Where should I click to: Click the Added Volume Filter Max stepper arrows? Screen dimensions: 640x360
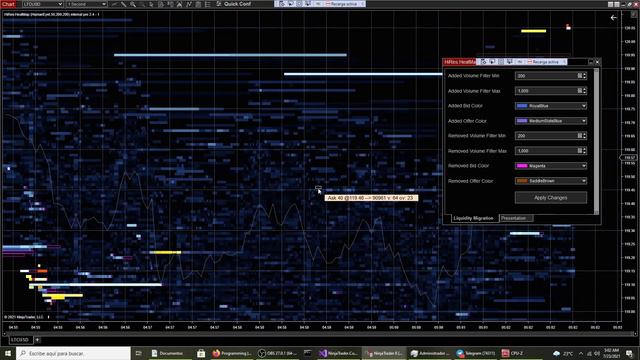point(584,91)
